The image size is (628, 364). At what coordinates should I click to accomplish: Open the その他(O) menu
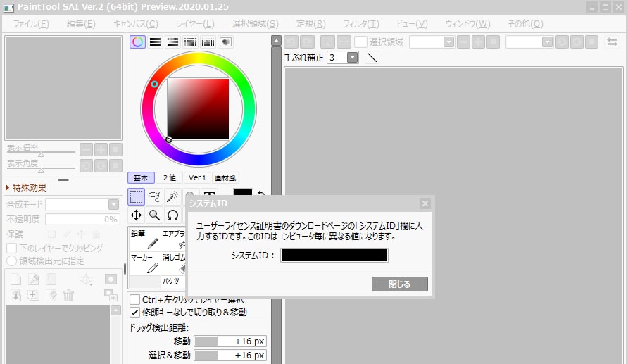pos(525,24)
